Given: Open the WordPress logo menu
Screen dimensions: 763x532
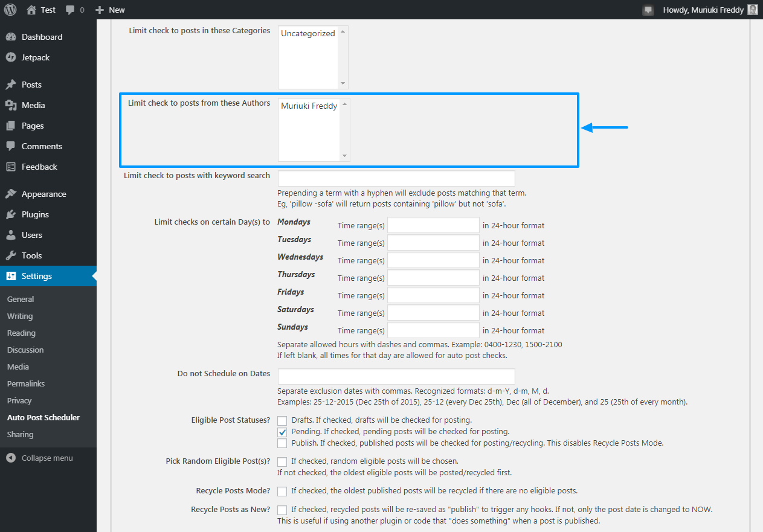Looking at the screenshot, I should (10, 10).
